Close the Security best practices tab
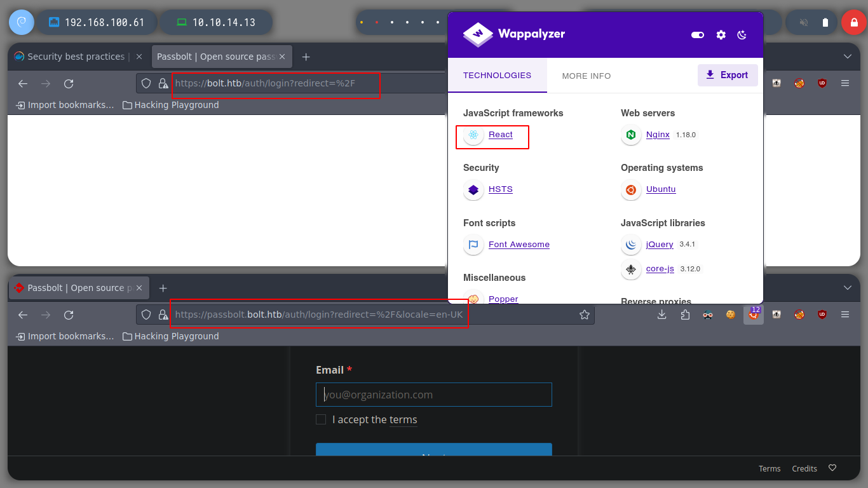868x488 pixels. (140, 57)
